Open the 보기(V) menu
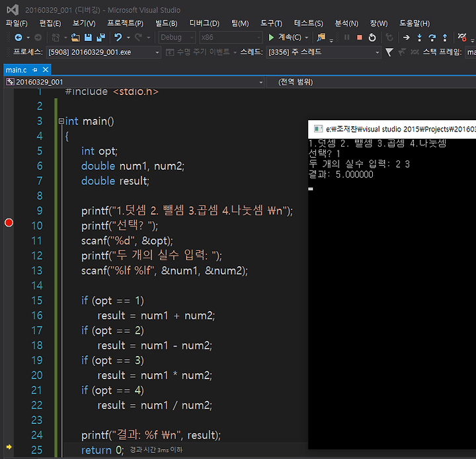The image size is (476, 459). click(84, 23)
